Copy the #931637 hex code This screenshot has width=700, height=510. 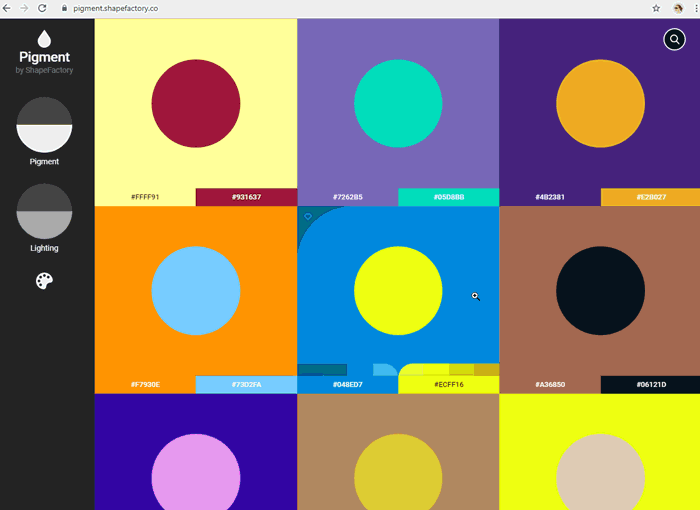246,197
